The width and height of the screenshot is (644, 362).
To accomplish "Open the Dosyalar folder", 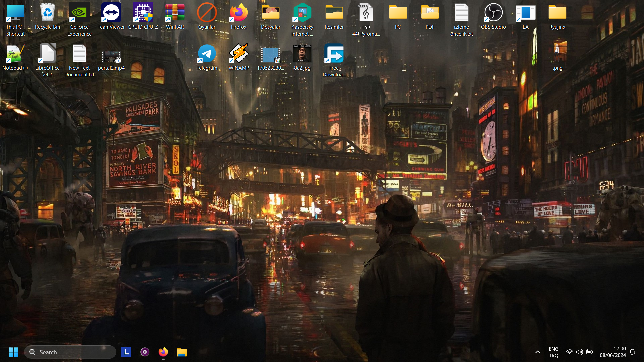I will (x=270, y=17).
